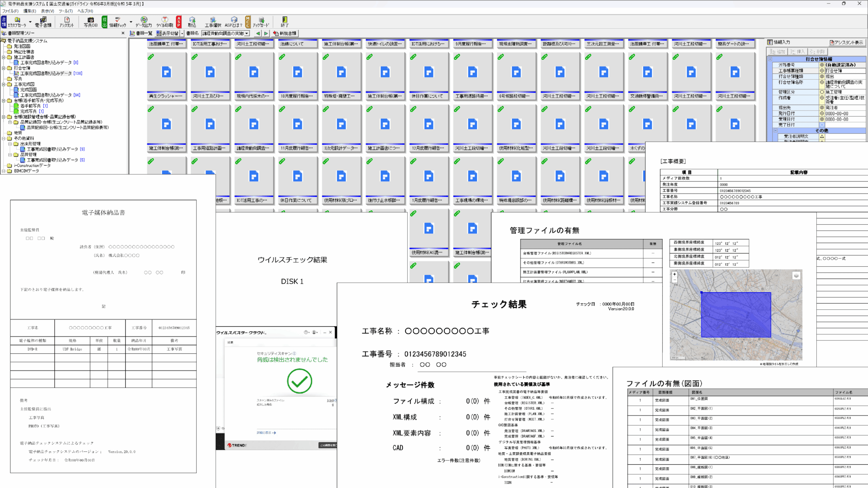868x488 pixels.
Task: Toggle the 表示切替 view switch button
Action: tap(167, 33)
